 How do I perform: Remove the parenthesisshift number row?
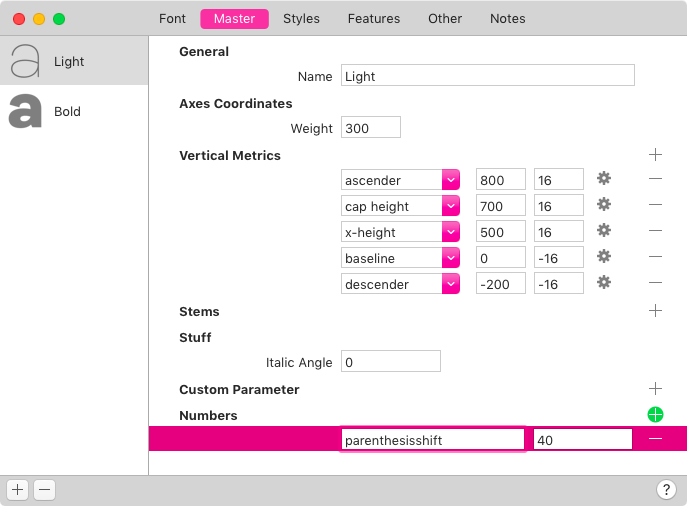(655, 439)
